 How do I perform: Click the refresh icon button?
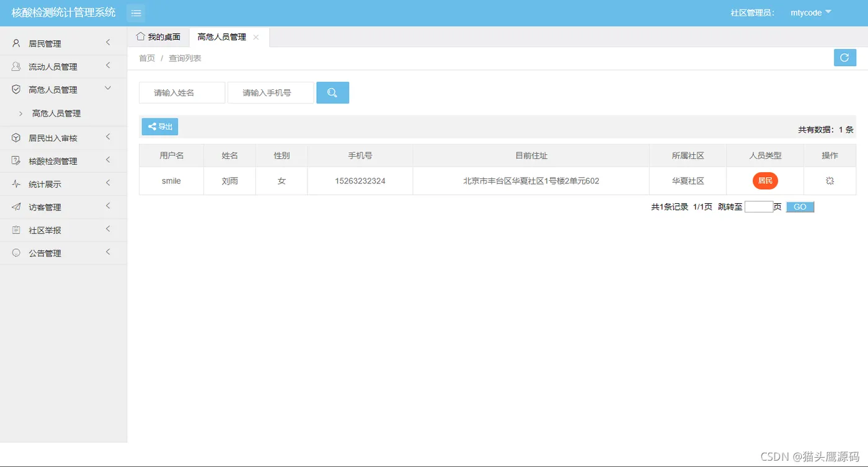tap(844, 58)
